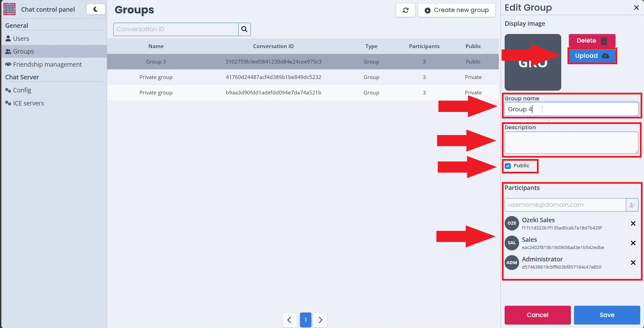644x328 pixels.
Task: Open Friendship management in sidebar
Action: point(47,64)
